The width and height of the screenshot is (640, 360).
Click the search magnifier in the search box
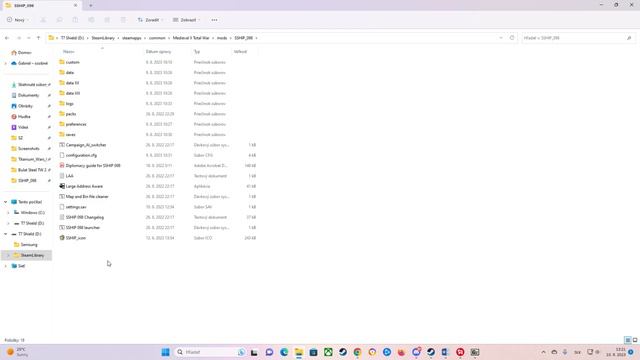pyautogui.click(x=629, y=38)
